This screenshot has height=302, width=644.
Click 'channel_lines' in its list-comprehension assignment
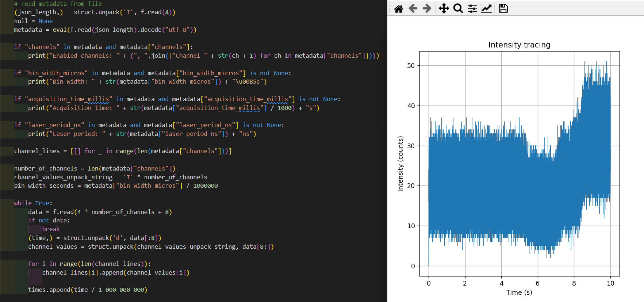(37, 151)
